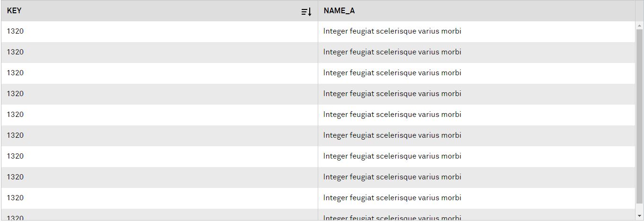Click the scrollbar down arrow
The height and width of the screenshot is (222, 644).
[x=639, y=216]
